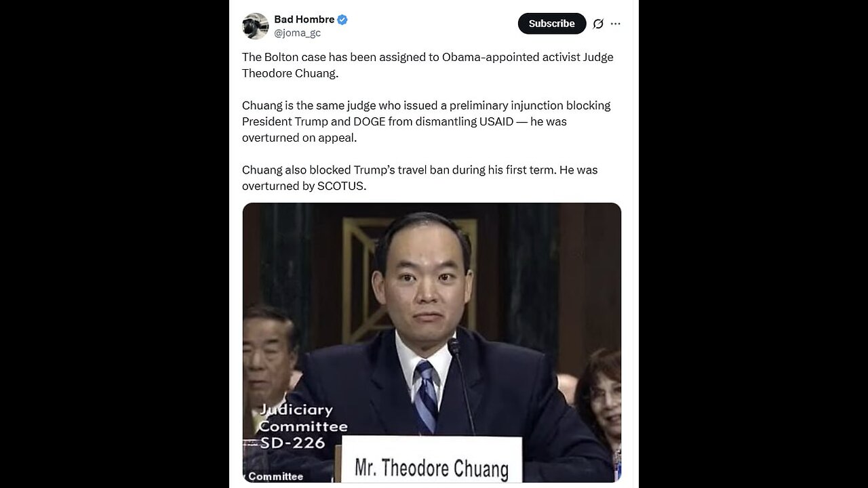868x488 pixels.
Task: Open the Bad Hombre display name link
Action: coord(304,20)
